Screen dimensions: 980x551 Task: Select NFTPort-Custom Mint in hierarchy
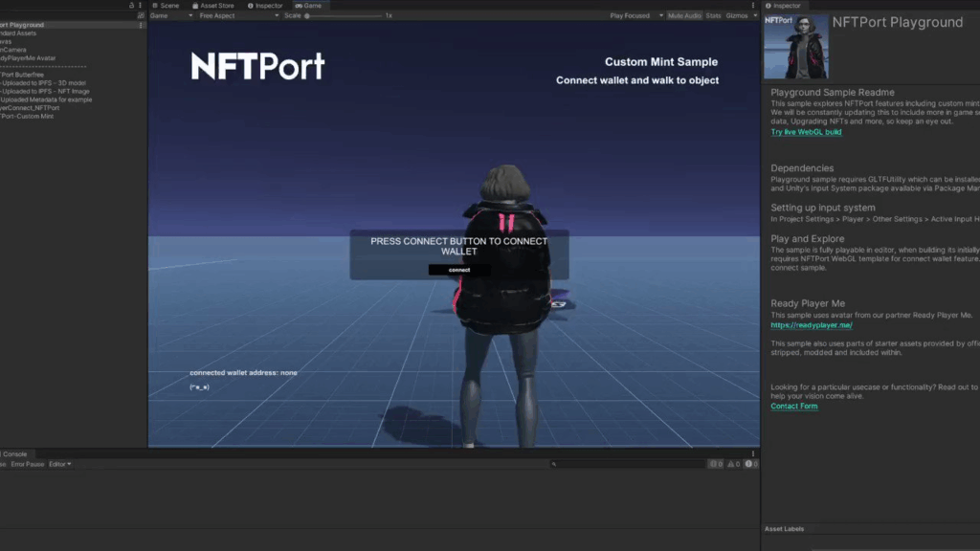point(27,116)
